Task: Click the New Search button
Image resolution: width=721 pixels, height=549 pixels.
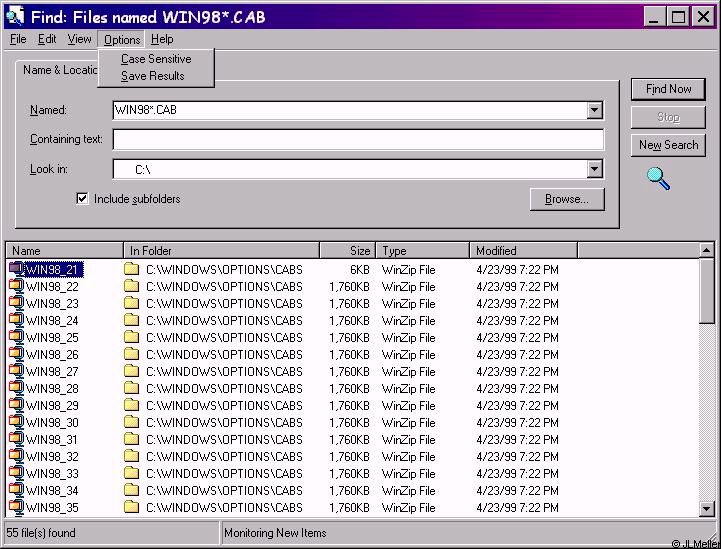Action: (668, 145)
